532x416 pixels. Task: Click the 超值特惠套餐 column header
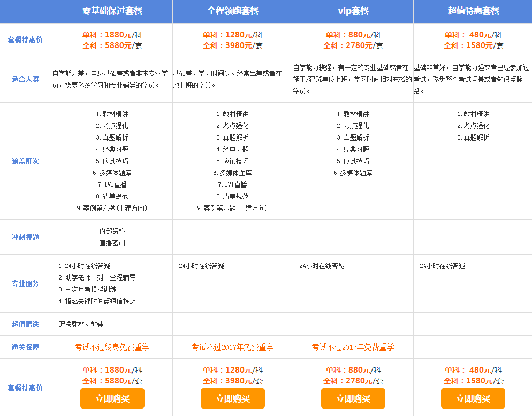(473, 11)
